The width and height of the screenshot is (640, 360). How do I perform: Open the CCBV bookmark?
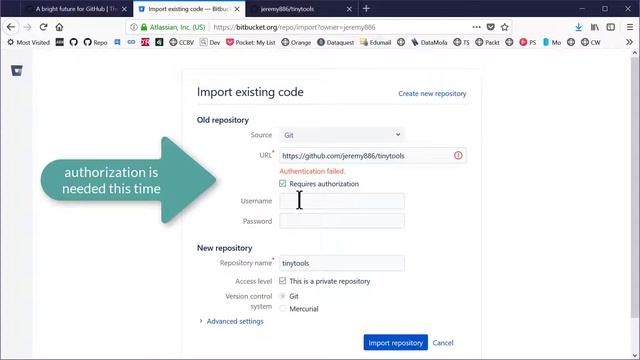tap(181, 42)
